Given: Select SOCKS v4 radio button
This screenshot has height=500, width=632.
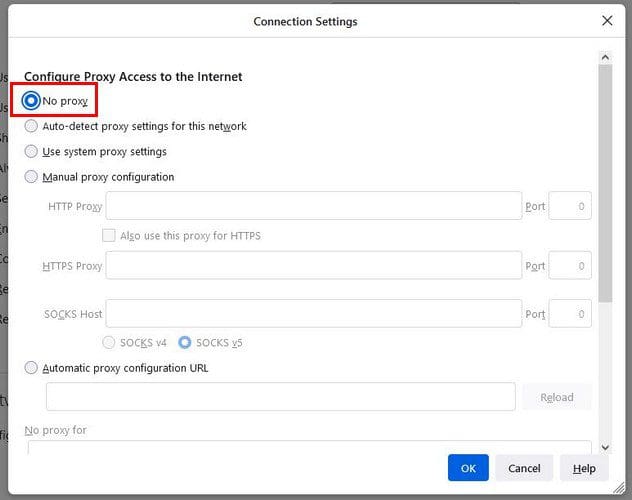Looking at the screenshot, I should (x=108, y=342).
